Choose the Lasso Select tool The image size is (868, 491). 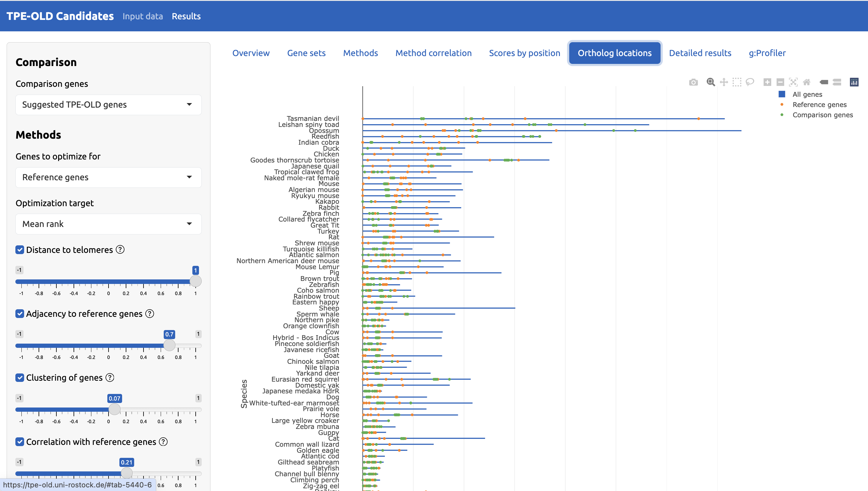750,82
